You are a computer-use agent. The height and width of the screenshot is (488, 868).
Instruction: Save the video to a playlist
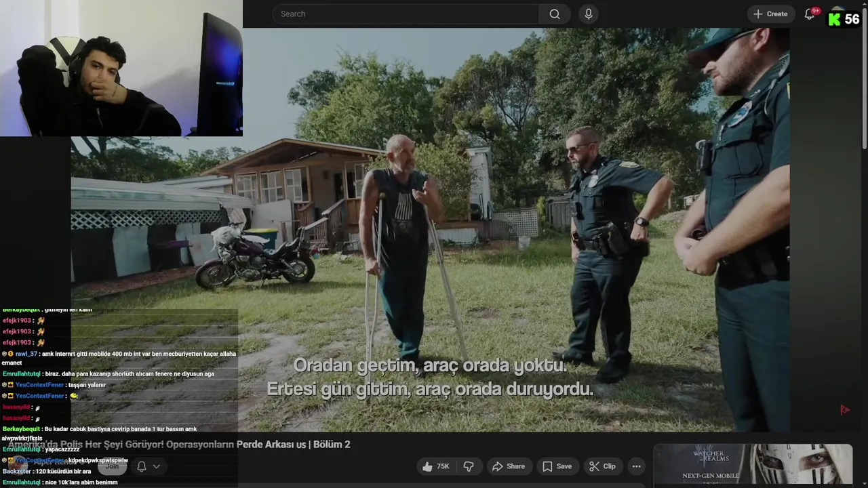pos(557,466)
